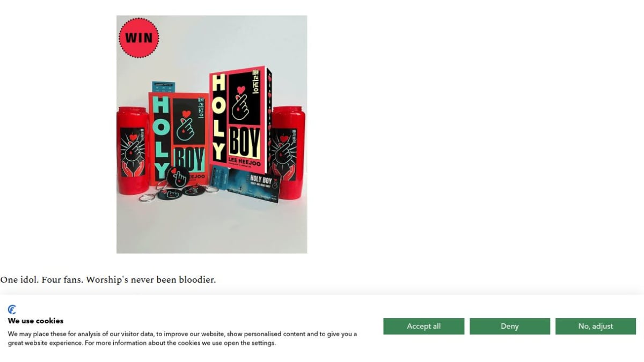Click the cookie consent logo icon

(x=12, y=309)
